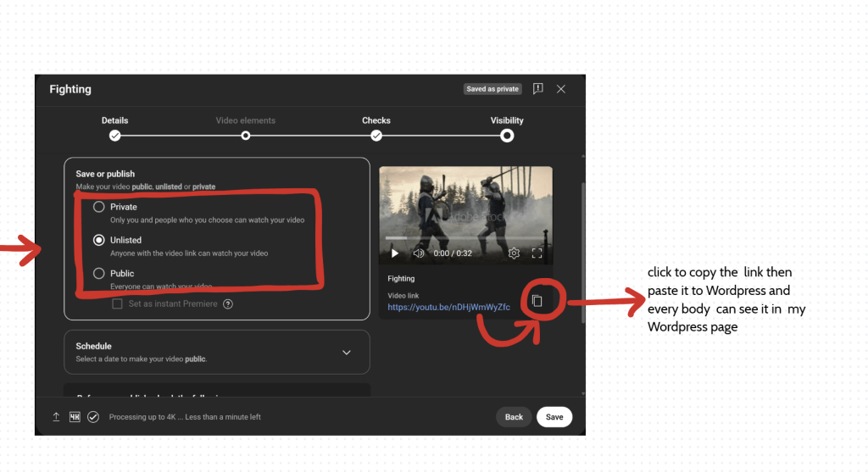Click the Save button
868x473 pixels.
click(554, 417)
